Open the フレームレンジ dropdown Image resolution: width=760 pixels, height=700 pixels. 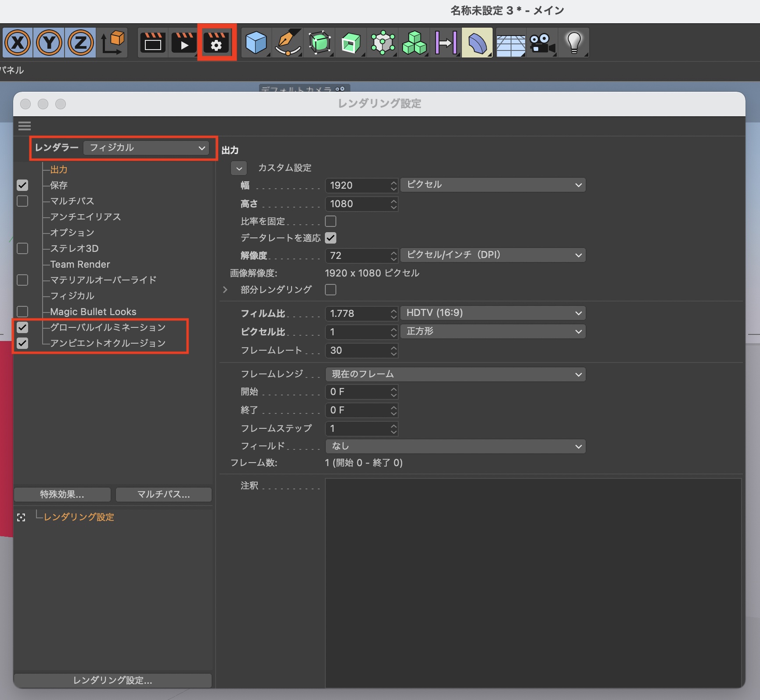click(455, 374)
